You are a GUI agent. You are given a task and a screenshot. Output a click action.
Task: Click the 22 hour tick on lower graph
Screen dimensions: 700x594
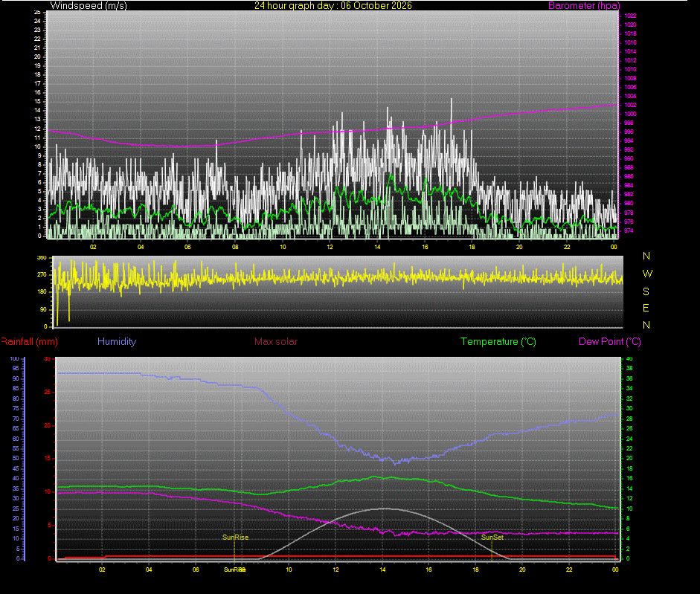pos(569,569)
